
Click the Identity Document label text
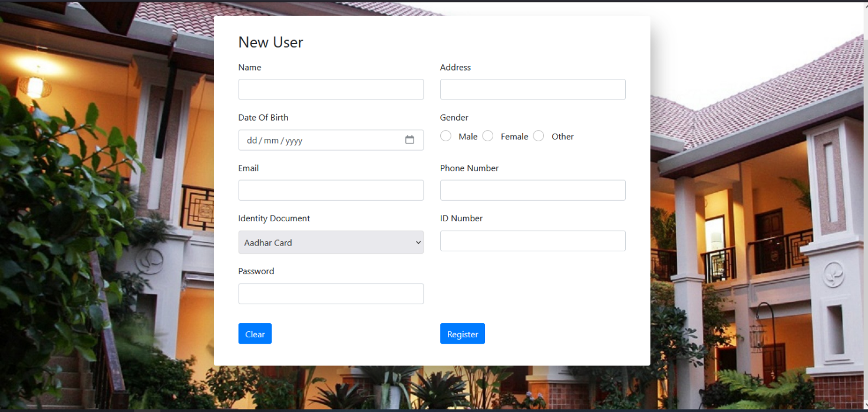[274, 218]
